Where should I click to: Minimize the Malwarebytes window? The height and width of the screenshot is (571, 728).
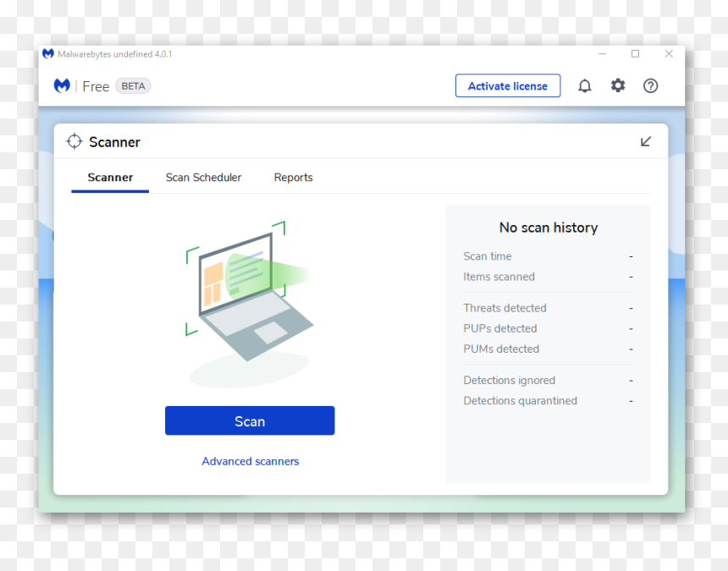[x=602, y=54]
